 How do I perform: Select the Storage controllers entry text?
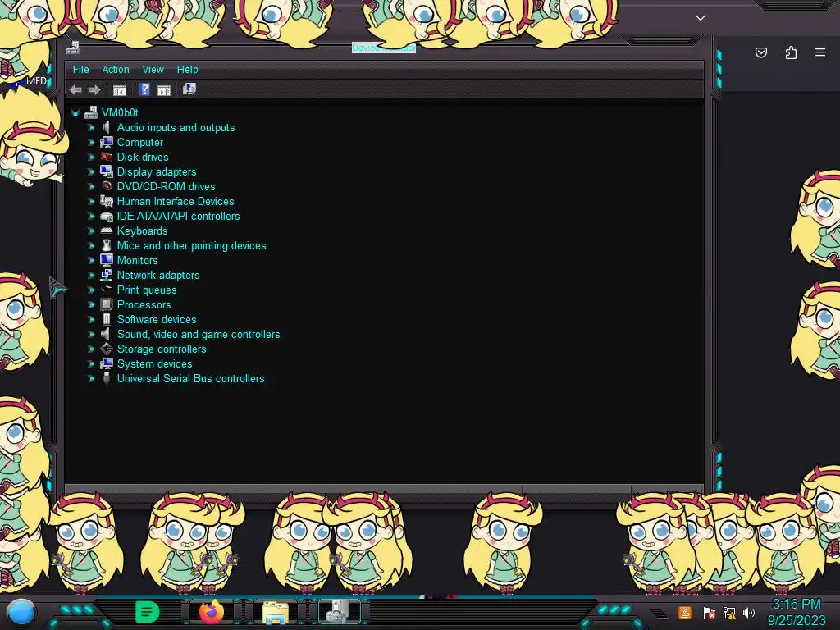tap(162, 349)
